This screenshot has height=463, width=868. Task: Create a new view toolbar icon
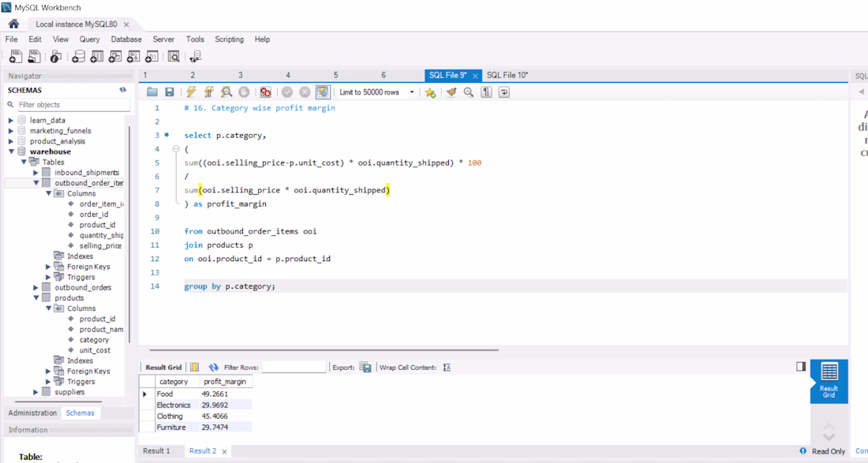[115, 57]
